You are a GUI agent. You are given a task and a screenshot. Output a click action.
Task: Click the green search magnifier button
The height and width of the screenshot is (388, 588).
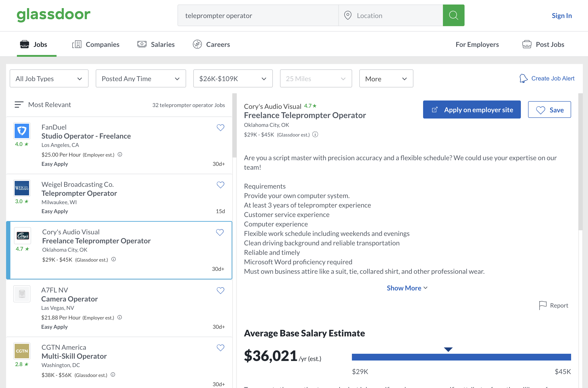point(454,15)
